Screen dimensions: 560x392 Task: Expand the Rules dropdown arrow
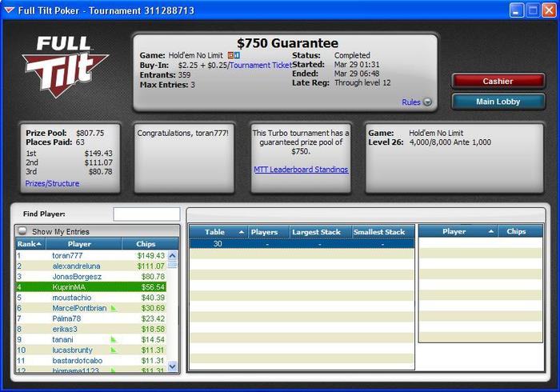pyautogui.click(x=427, y=102)
